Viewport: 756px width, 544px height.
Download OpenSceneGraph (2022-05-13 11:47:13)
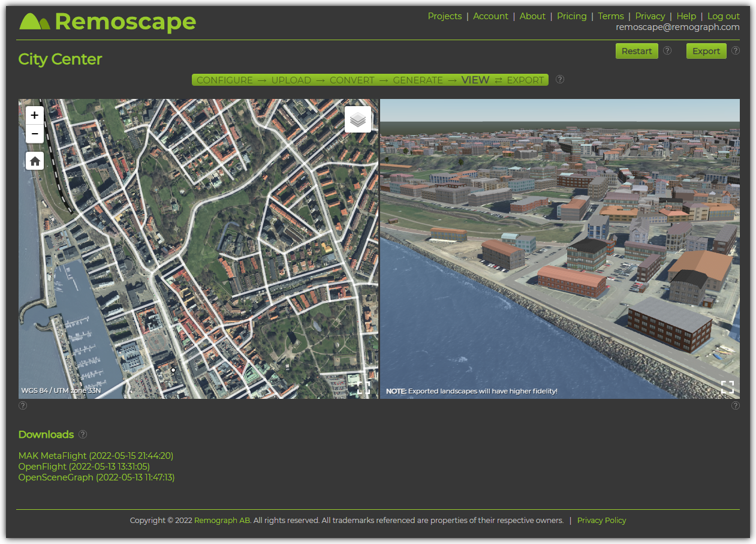(x=97, y=477)
